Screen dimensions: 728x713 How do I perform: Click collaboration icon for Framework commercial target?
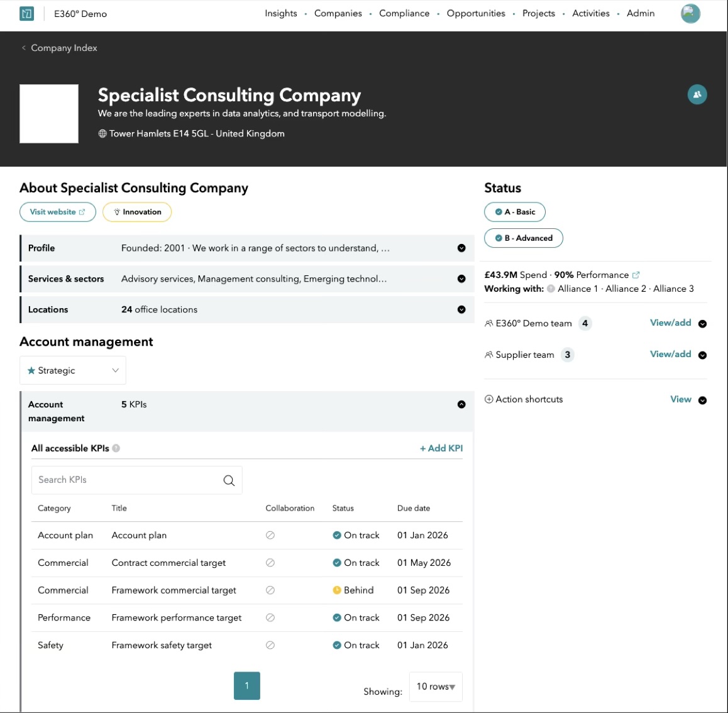[270, 590]
